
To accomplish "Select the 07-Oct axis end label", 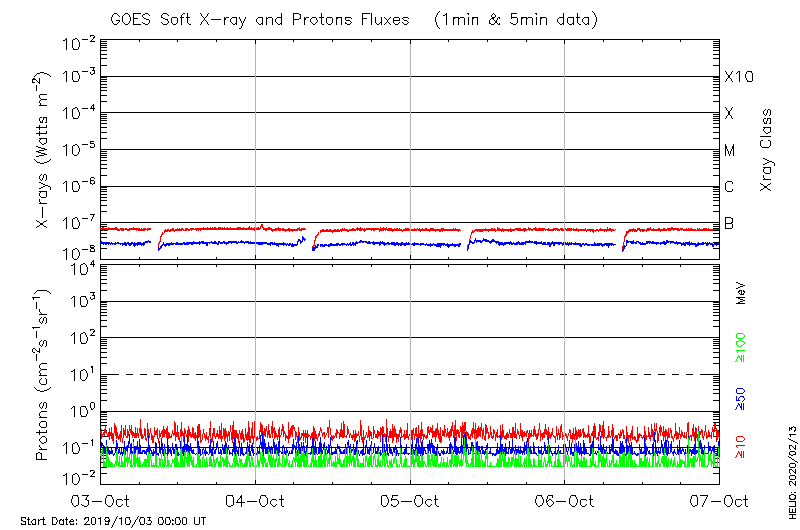I will click(x=719, y=500).
